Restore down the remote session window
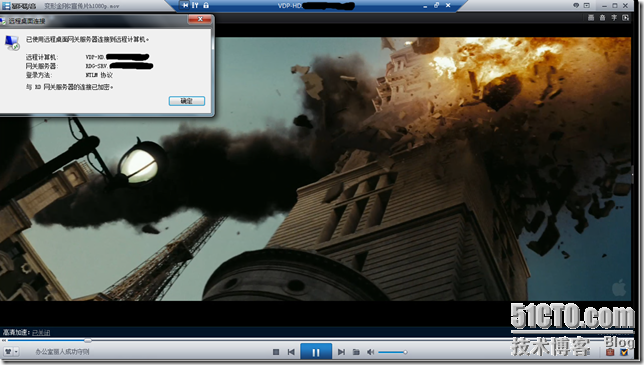644x365 pixels. [437, 5]
